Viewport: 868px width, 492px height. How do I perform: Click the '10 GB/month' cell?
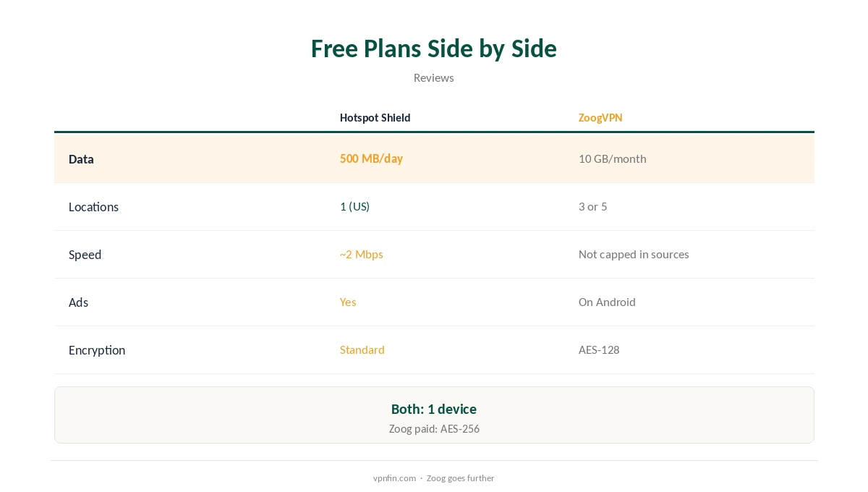coord(613,158)
